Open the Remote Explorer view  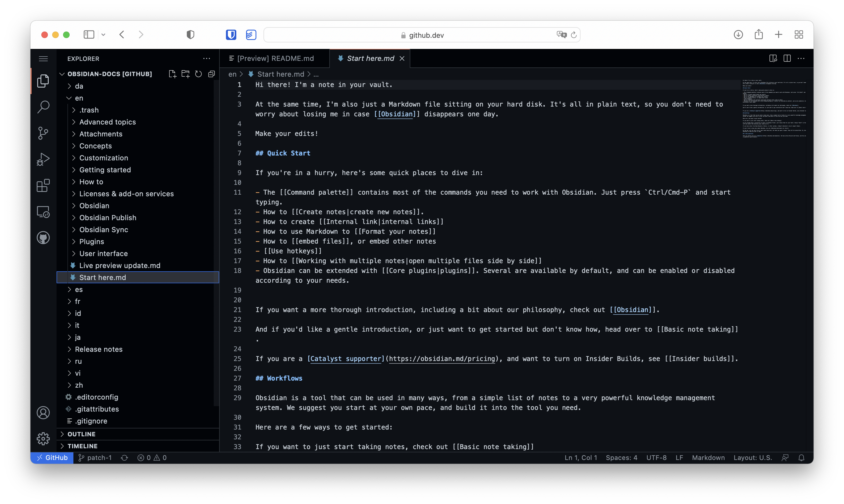[x=43, y=212]
